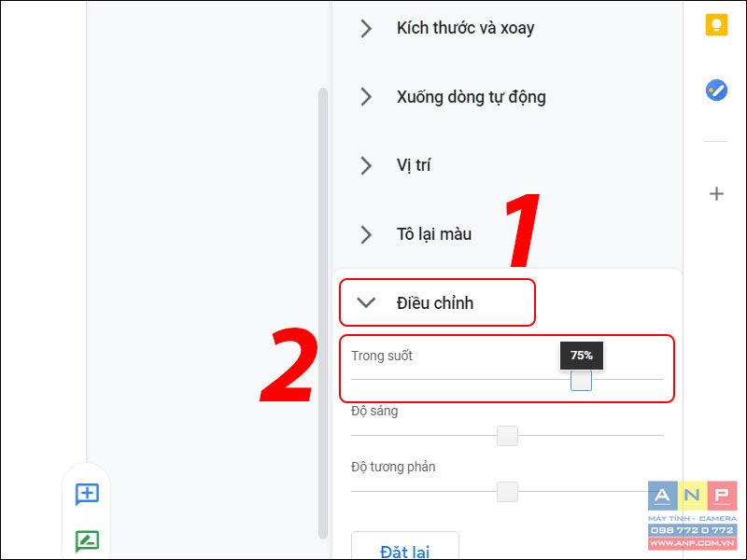Click the vertical scrollbar of the options panel
This screenshot has height=560, width=747.
[322, 314]
